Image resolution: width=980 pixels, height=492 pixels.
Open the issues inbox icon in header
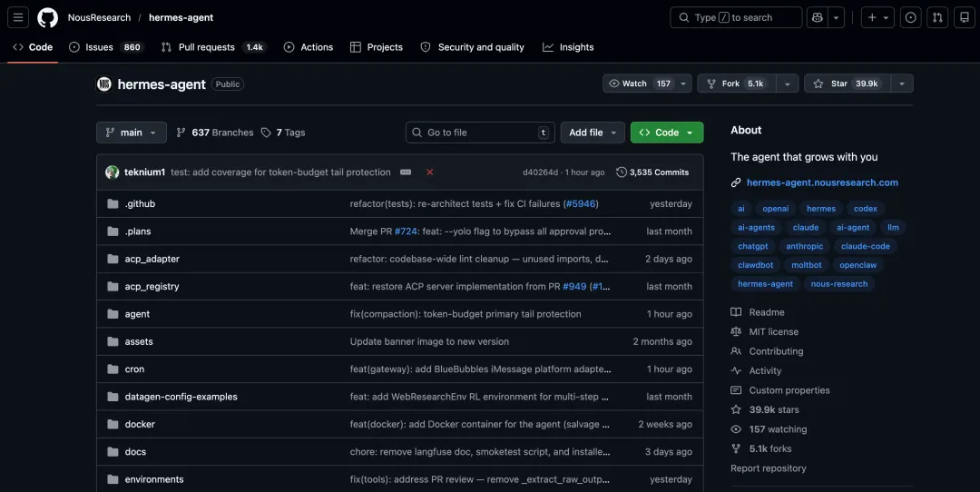point(911,17)
